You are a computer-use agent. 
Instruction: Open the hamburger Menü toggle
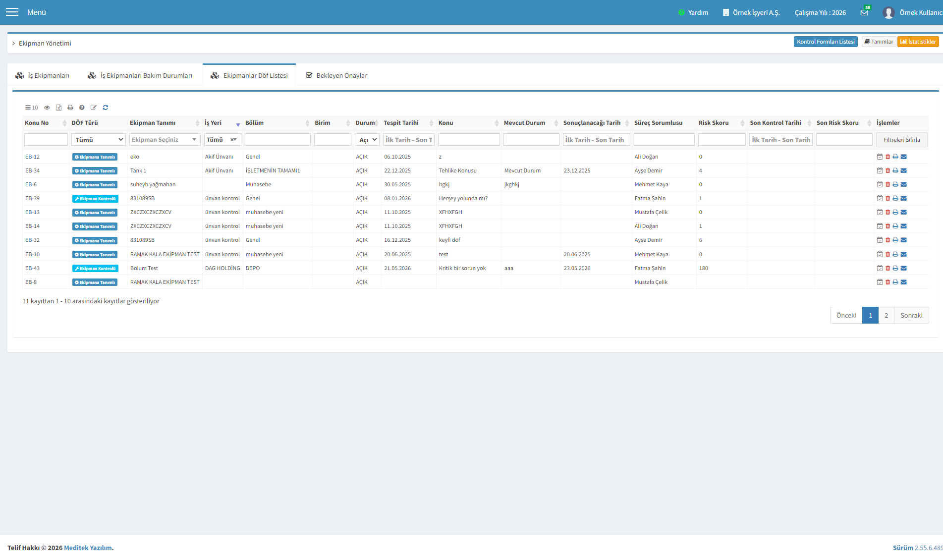pyautogui.click(x=12, y=12)
